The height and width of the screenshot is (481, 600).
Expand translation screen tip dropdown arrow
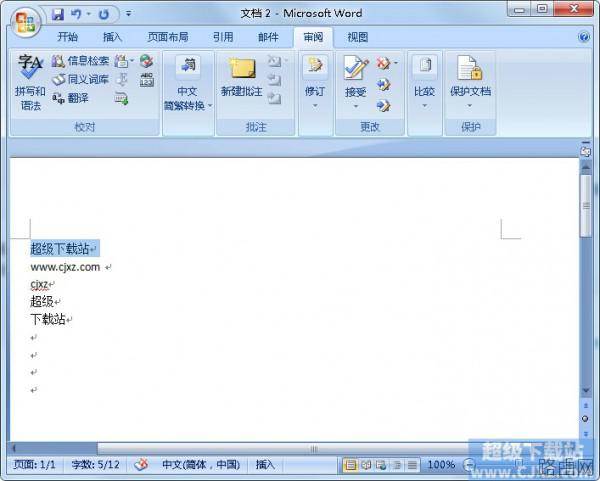[x=132, y=61]
